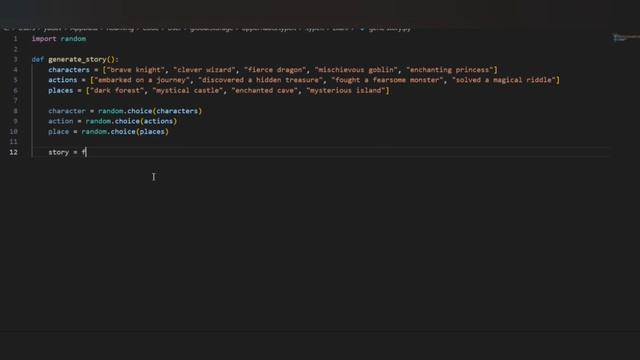
Task: Click the places variable on line 6
Action: [x=60, y=91]
